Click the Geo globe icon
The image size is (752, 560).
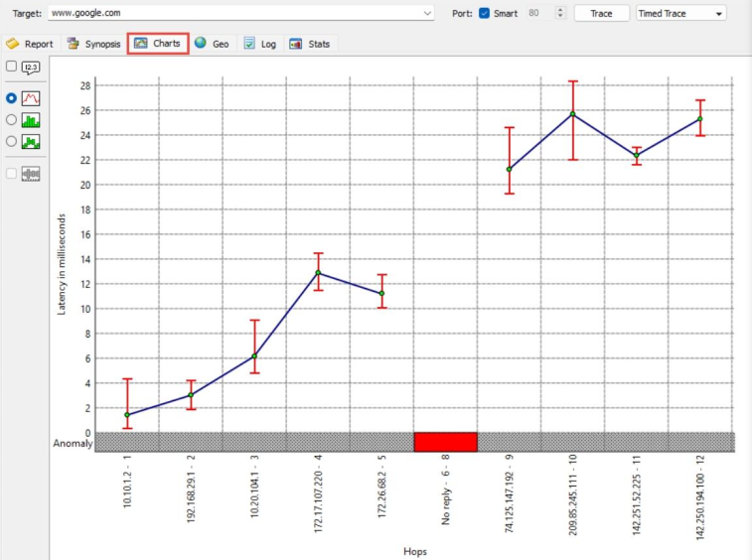click(201, 43)
